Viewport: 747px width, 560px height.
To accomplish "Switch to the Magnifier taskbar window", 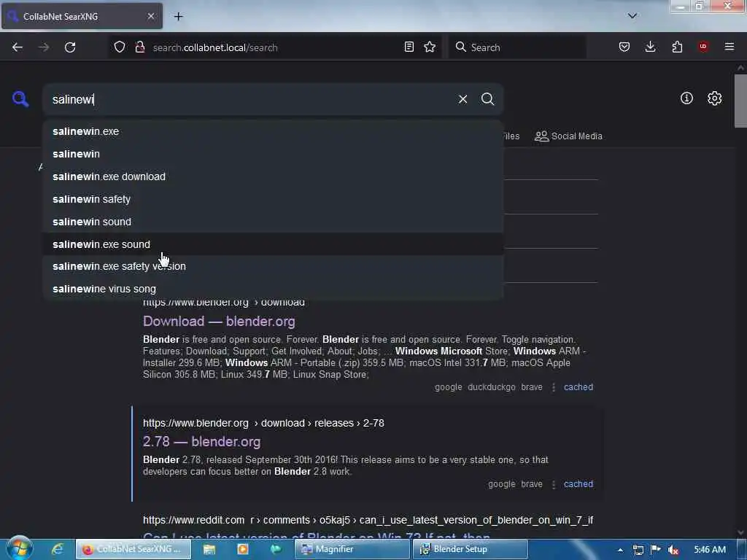I will 352,549.
